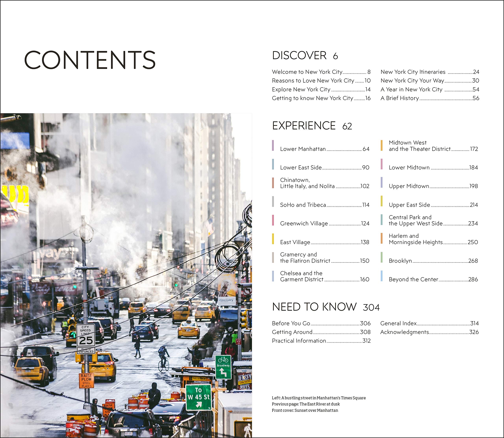504x438 pixels.
Task: Select the Upper East Side entry
Action: click(409, 205)
